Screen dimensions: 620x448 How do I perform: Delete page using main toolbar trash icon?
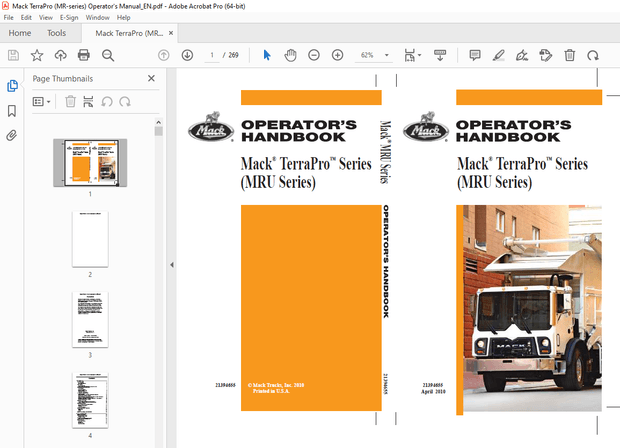tap(569, 55)
